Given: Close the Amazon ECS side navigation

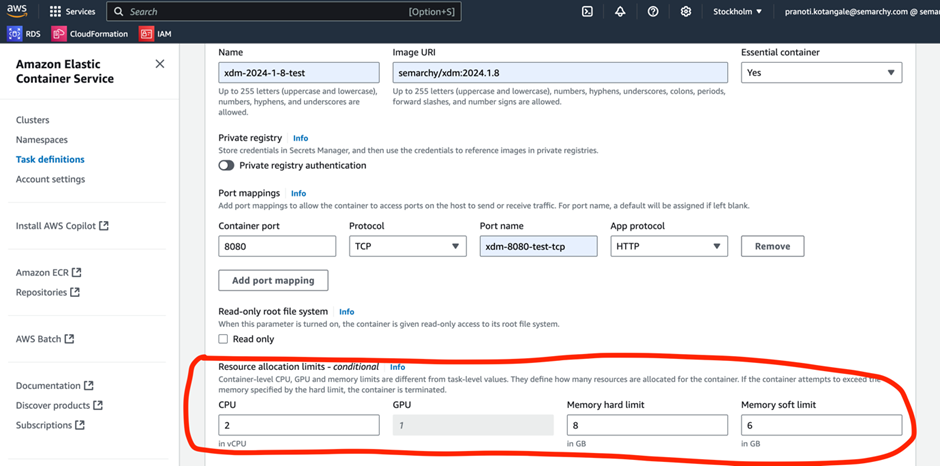Looking at the screenshot, I should (x=159, y=64).
